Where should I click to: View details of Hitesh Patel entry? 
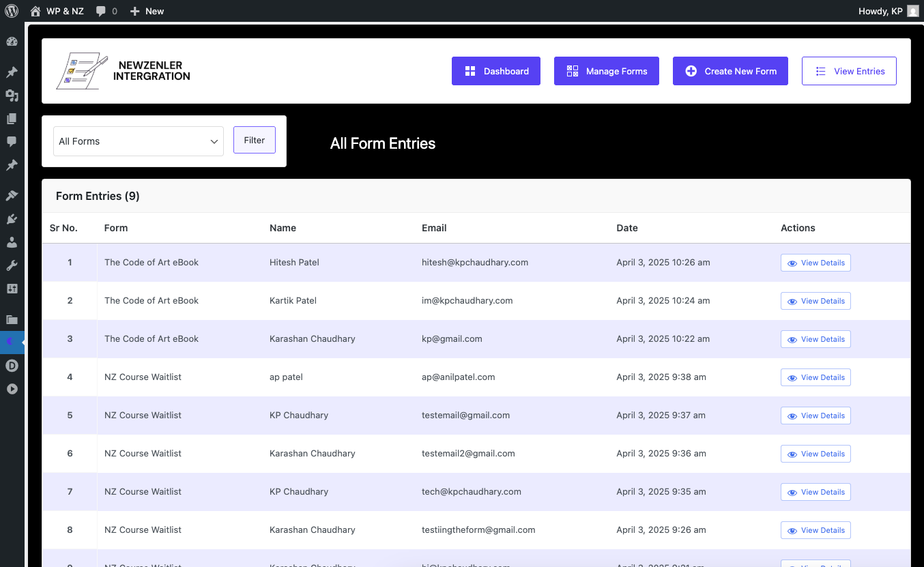point(815,263)
